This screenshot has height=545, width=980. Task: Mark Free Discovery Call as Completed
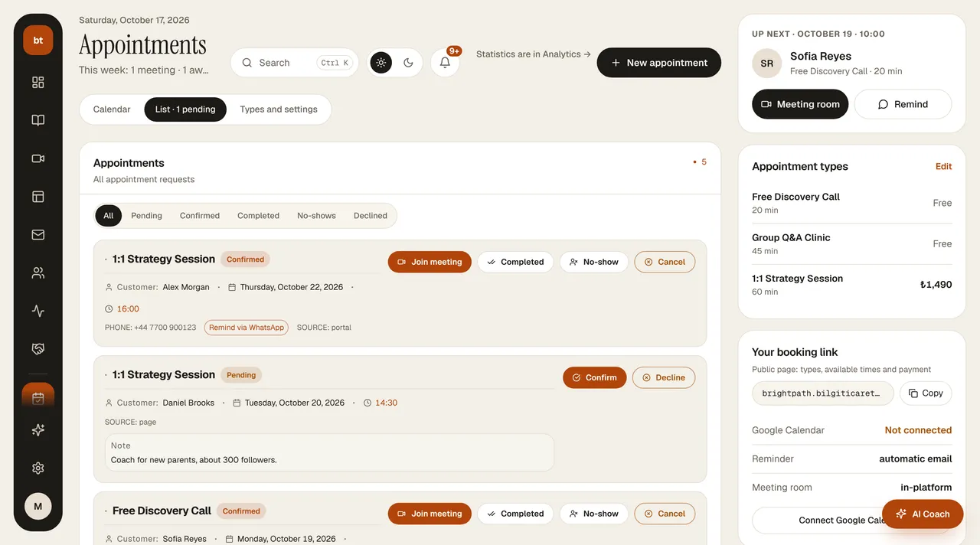515,514
